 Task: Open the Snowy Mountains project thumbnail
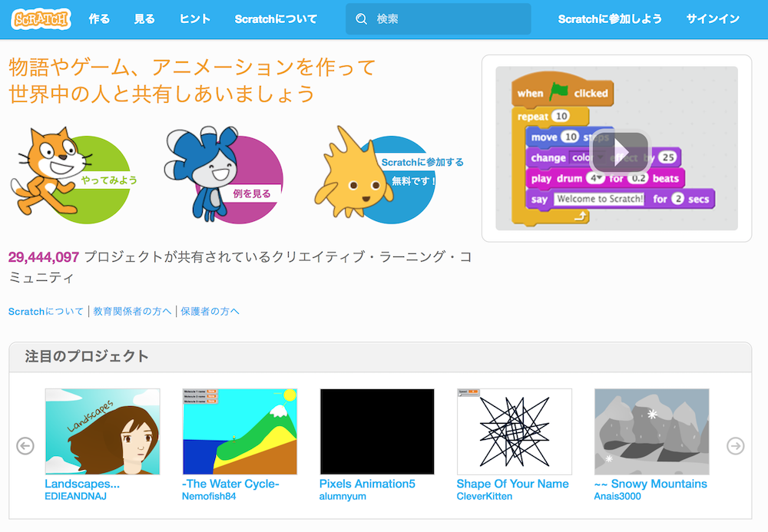(651, 431)
